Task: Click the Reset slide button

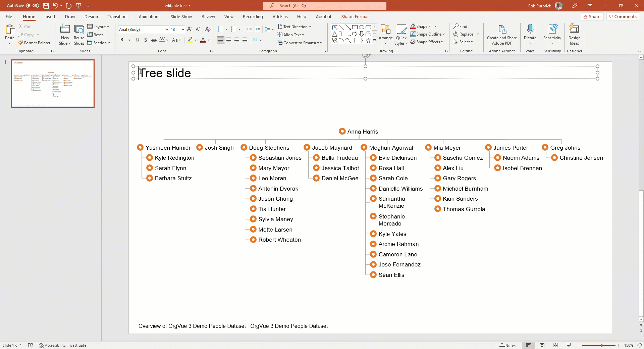Action: (95, 35)
